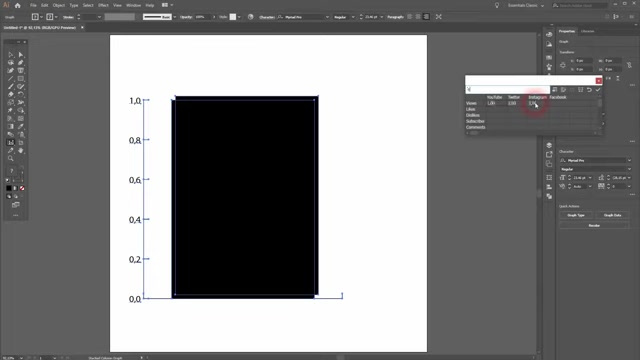The image size is (640, 360).
Task: Open the File menu
Action: tap(33, 5)
